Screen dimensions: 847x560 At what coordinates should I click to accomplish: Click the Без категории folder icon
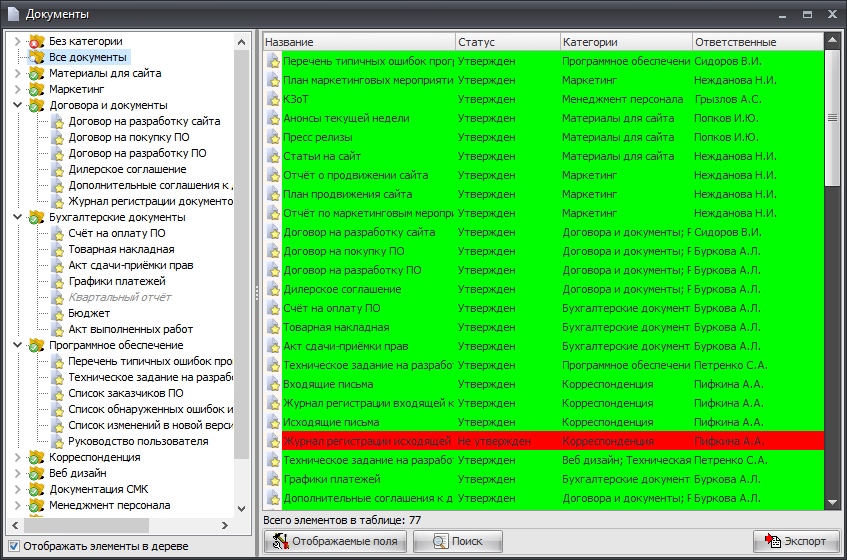tap(37, 41)
